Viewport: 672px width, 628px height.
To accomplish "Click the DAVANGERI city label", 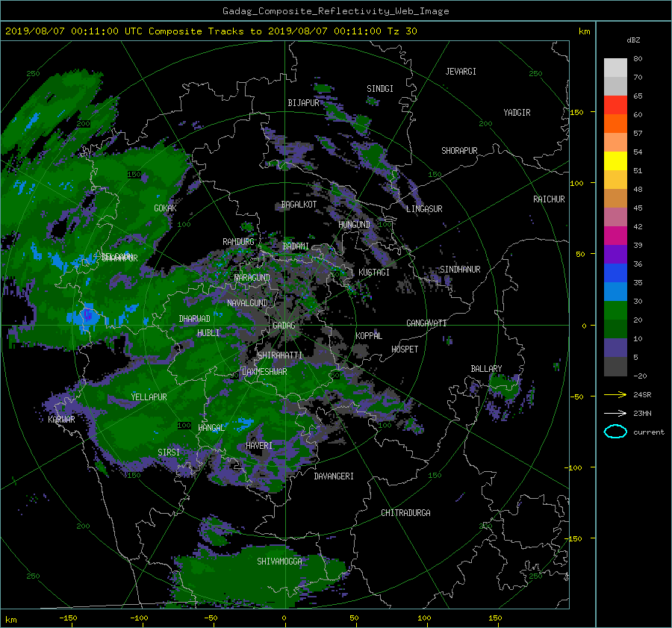I will pos(334,476).
